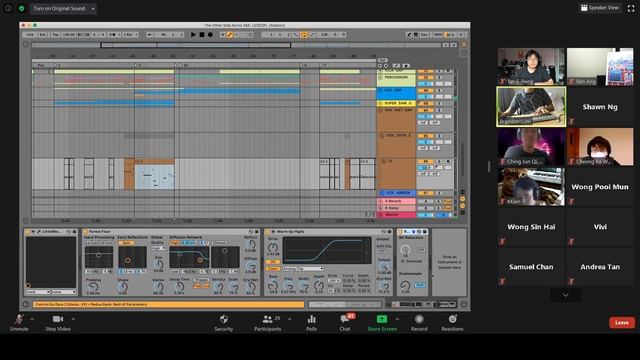Toggle the VOX_UNISON track activator
640x360 pixels.
point(425,193)
